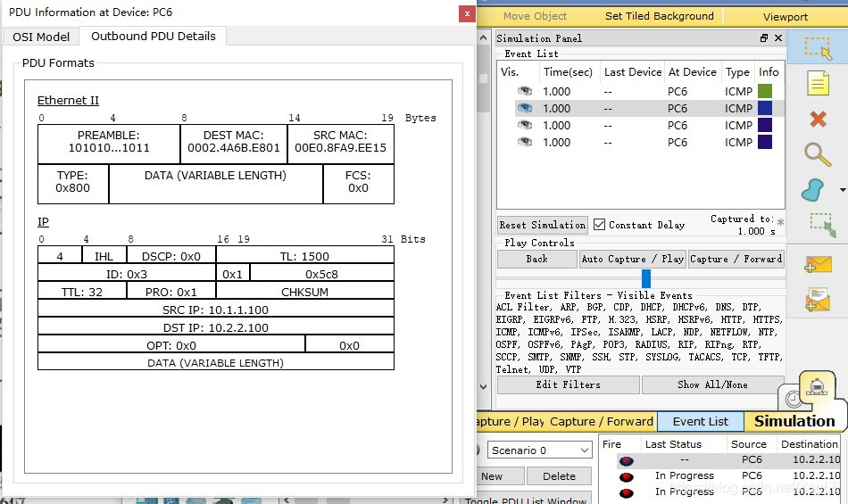Open the Scenario 0 dropdown
848x504 pixels.
click(539, 450)
